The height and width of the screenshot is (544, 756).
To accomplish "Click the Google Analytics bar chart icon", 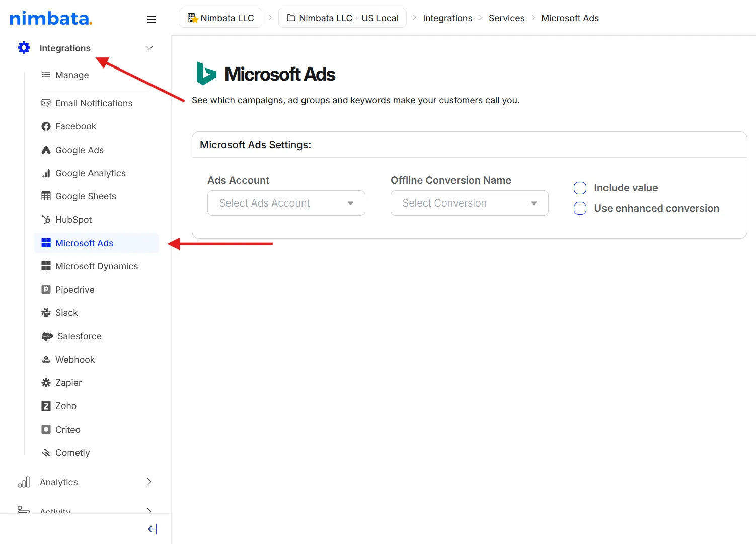I will click(46, 173).
